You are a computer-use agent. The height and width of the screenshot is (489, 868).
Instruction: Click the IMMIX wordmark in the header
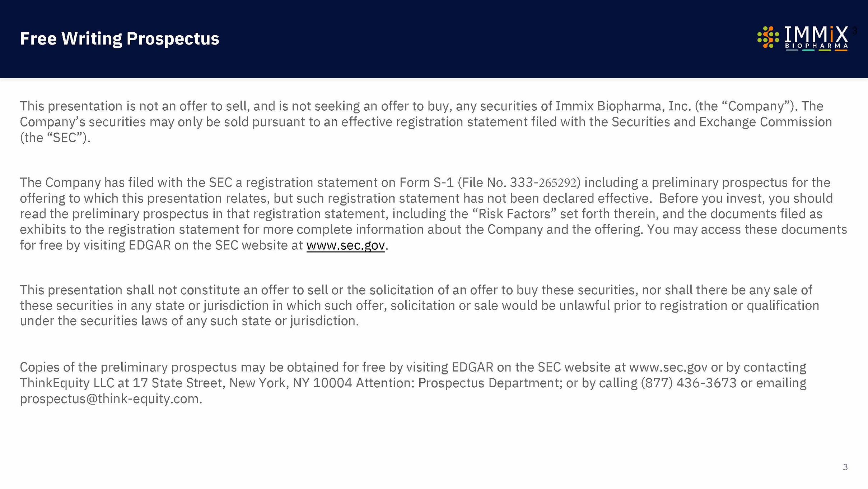click(x=816, y=35)
